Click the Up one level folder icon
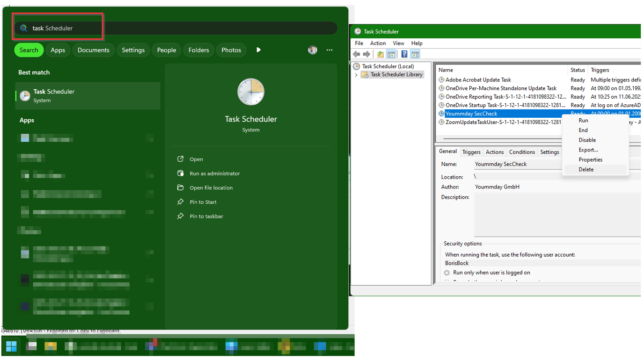The image size is (644, 360). (x=381, y=54)
